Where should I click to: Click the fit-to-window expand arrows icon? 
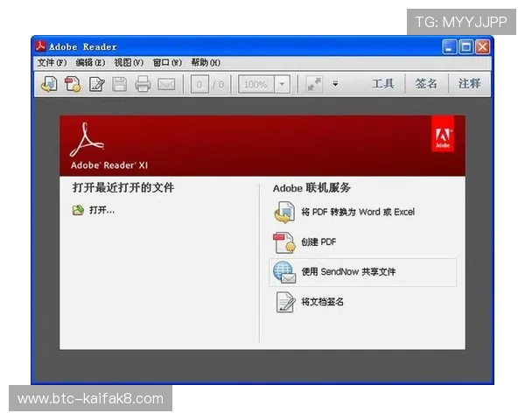click(x=314, y=84)
